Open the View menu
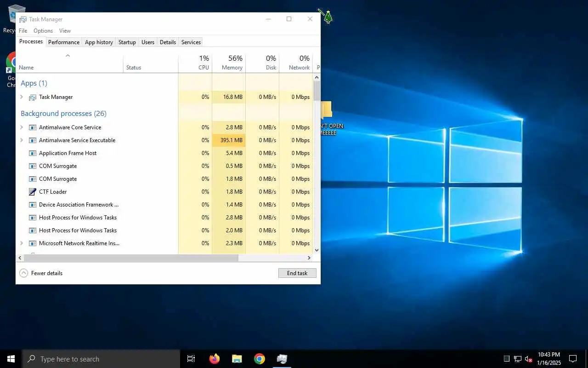Screen dimensions: 588x368 pyautogui.click(x=65, y=31)
